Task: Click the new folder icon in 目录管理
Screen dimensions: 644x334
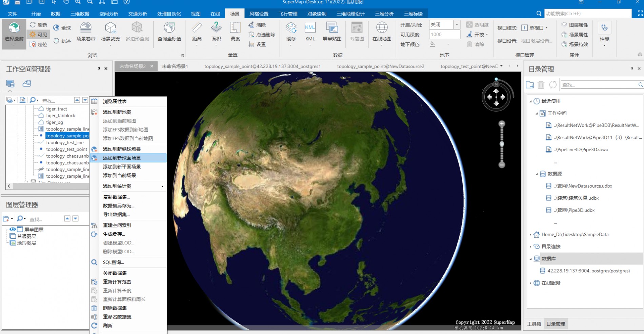Action: tap(530, 85)
